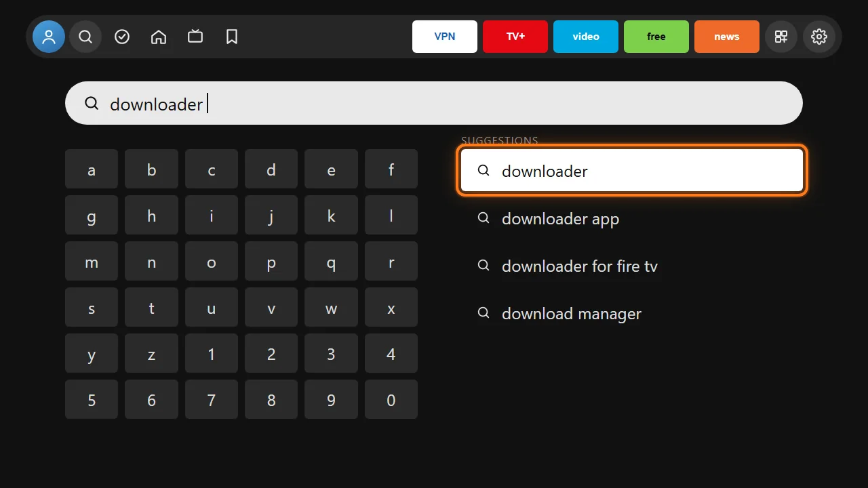Viewport: 868px width, 488px height.
Task: Open the Live TV icon
Action: 195,37
